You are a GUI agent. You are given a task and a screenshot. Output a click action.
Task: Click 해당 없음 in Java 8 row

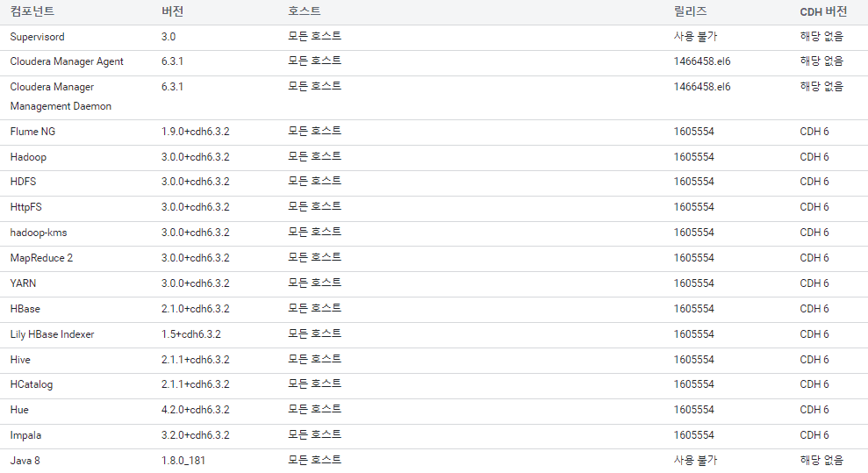coord(821,460)
